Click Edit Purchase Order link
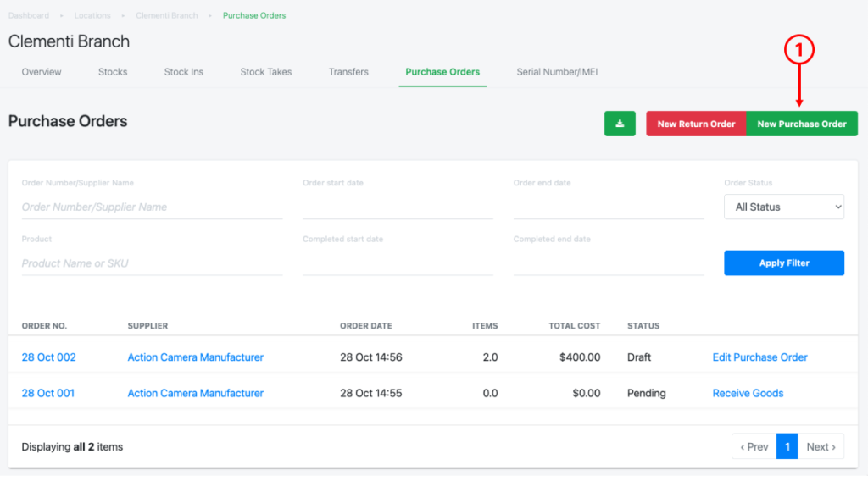The height and width of the screenshot is (481, 868). (x=759, y=357)
